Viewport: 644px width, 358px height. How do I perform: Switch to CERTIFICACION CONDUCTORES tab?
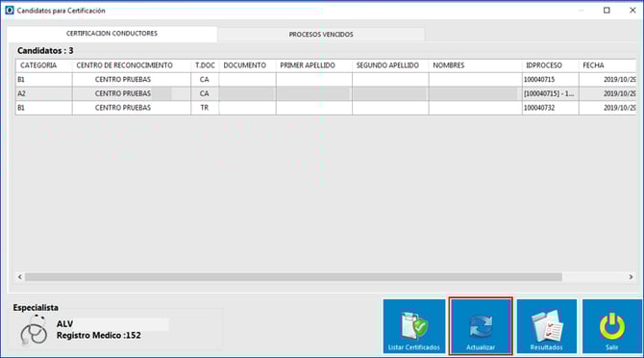click(111, 34)
